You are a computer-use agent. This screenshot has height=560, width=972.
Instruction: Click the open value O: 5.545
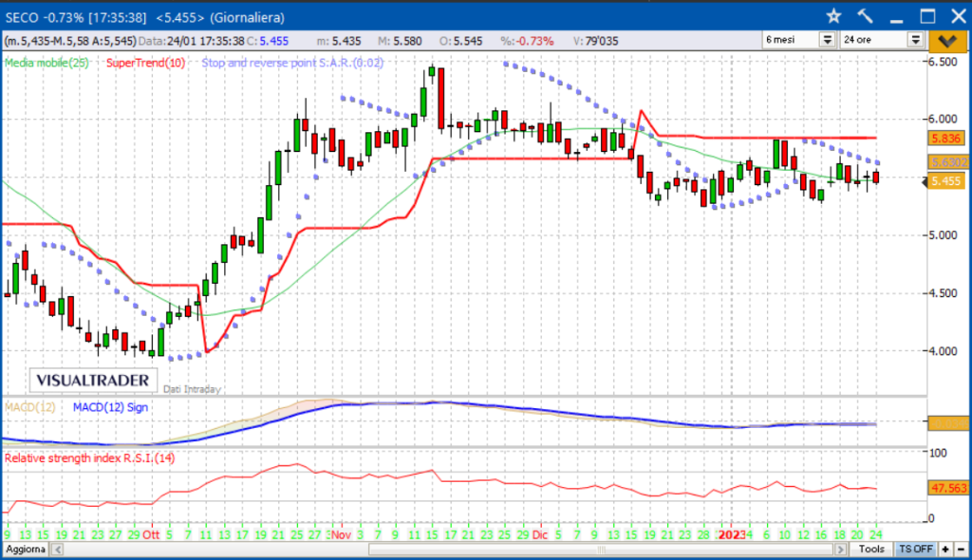click(x=460, y=41)
